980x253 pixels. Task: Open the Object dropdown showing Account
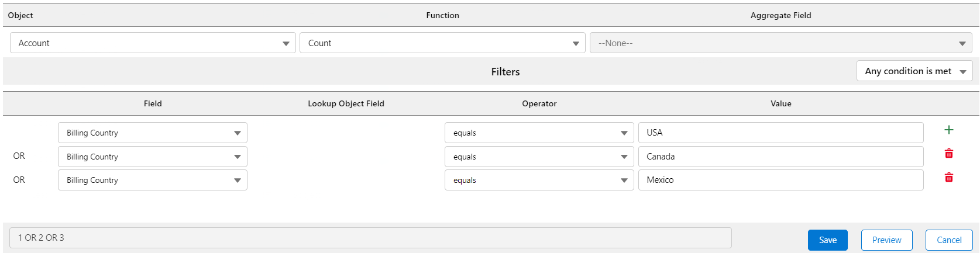pyautogui.click(x=153, y=43)
